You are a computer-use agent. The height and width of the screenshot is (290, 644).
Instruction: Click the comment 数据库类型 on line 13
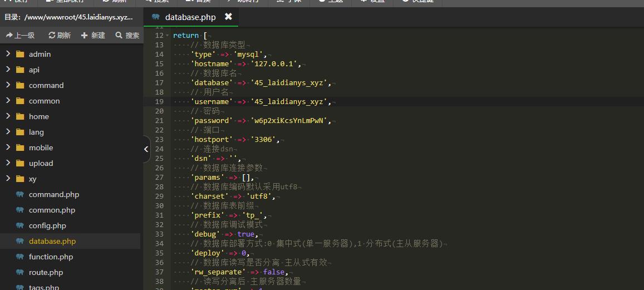click(224, 45)
